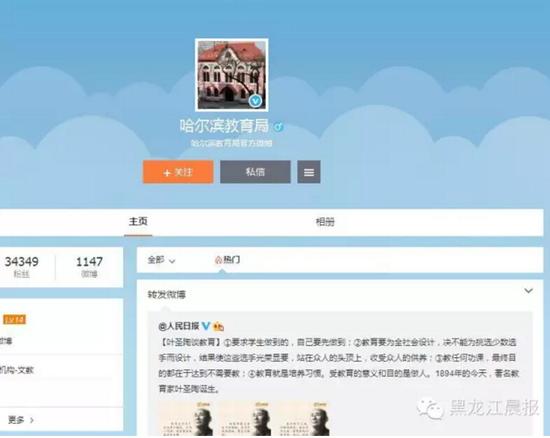Viewport: 550px width, 438px height.
Task: Select the 热门 filter tab
Action: pyautogui.click(x=227, y=260)
